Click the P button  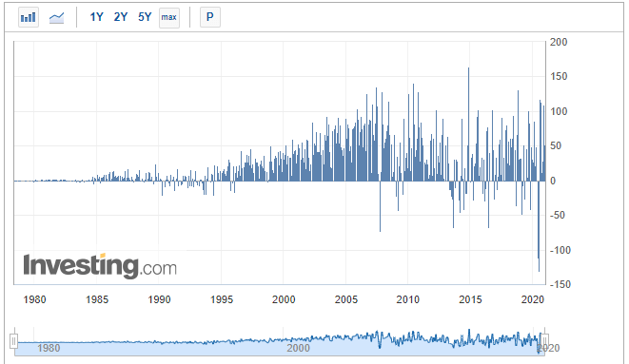click(209, 17)
